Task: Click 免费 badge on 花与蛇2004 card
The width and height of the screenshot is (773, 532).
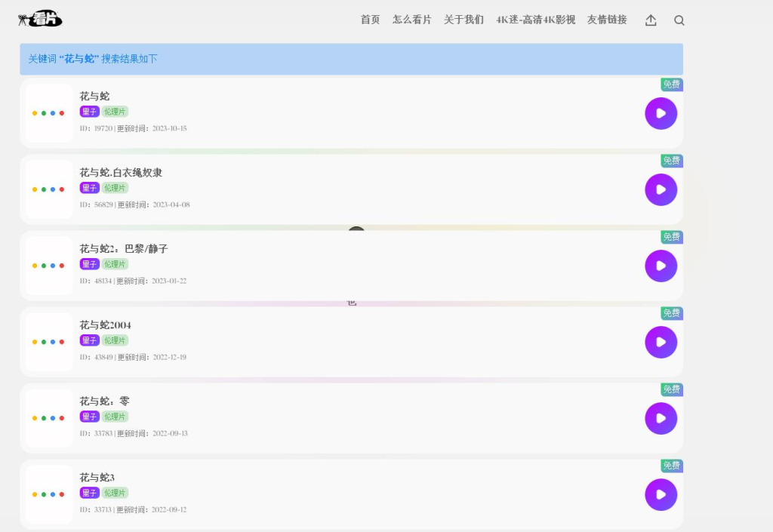Action: [671, 313]
